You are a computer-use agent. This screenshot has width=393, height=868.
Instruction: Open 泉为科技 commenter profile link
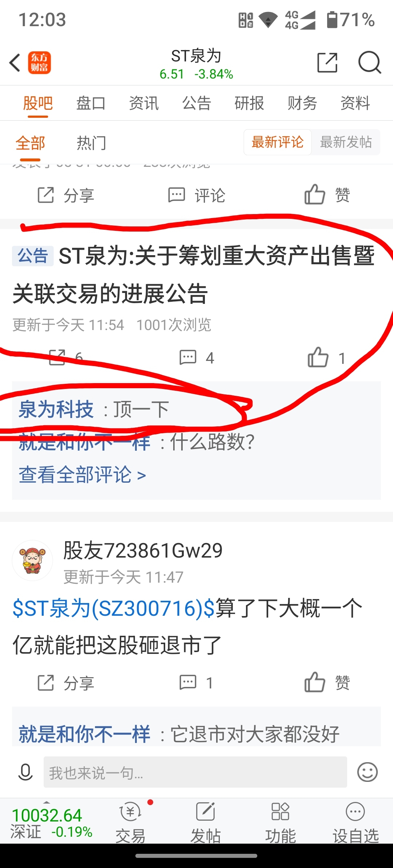56,409
